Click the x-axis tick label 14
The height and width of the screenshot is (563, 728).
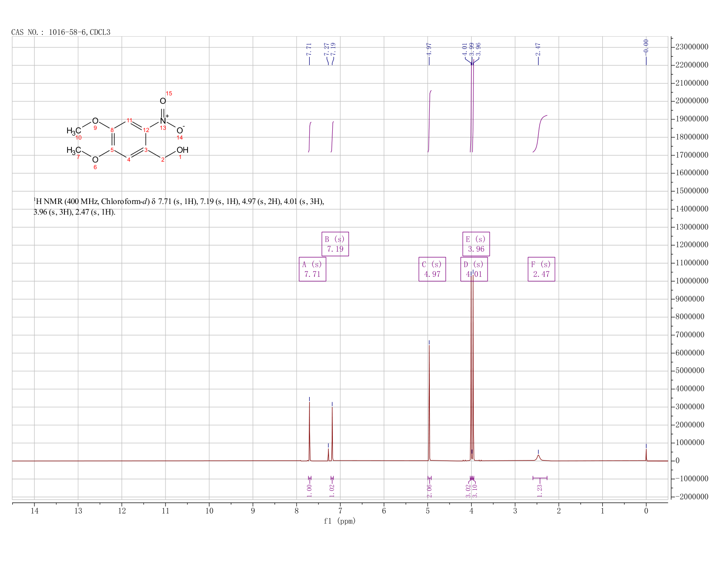coord(34,511)
